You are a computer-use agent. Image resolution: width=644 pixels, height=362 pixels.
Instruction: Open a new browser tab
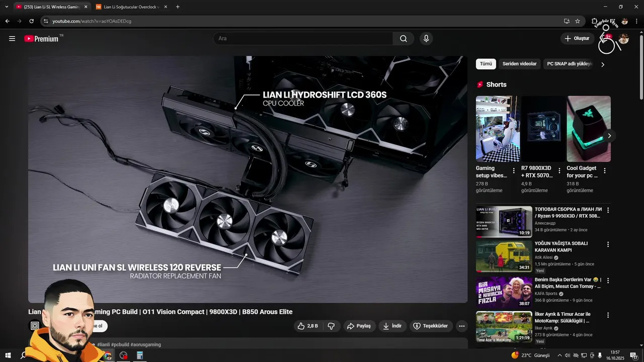point(178,7)
